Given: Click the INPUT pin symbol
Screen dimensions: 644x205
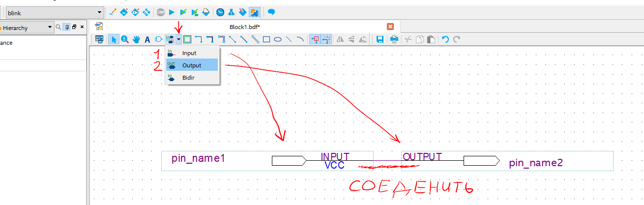Looking at the screenshot, I should click(x=289, y=160).
